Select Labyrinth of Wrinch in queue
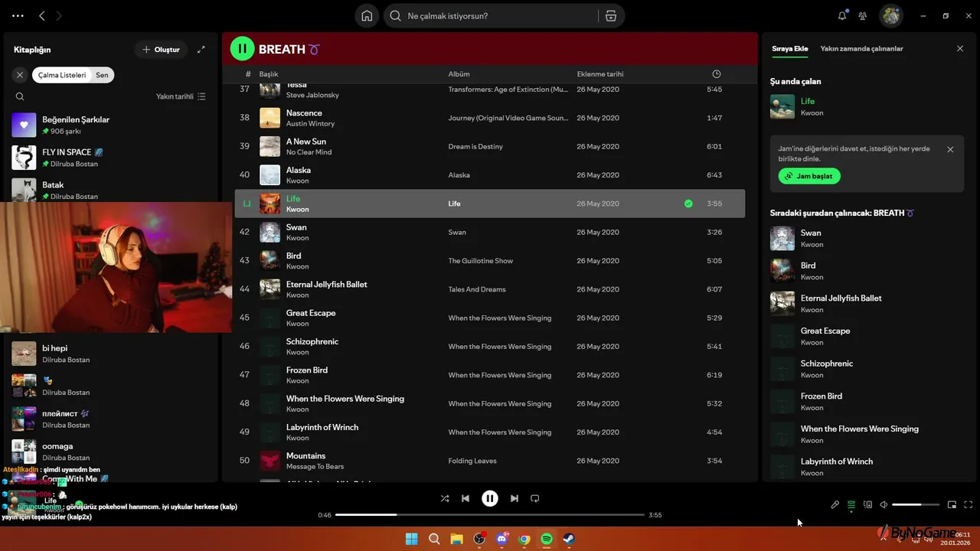Screen dimensions: 980x551 click(x=865, y=467)
